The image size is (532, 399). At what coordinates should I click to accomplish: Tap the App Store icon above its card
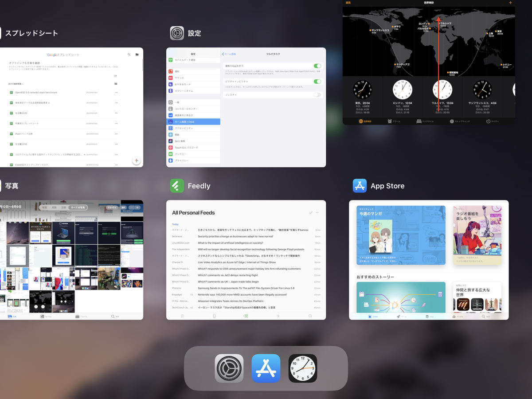click(x=360, y=186)
